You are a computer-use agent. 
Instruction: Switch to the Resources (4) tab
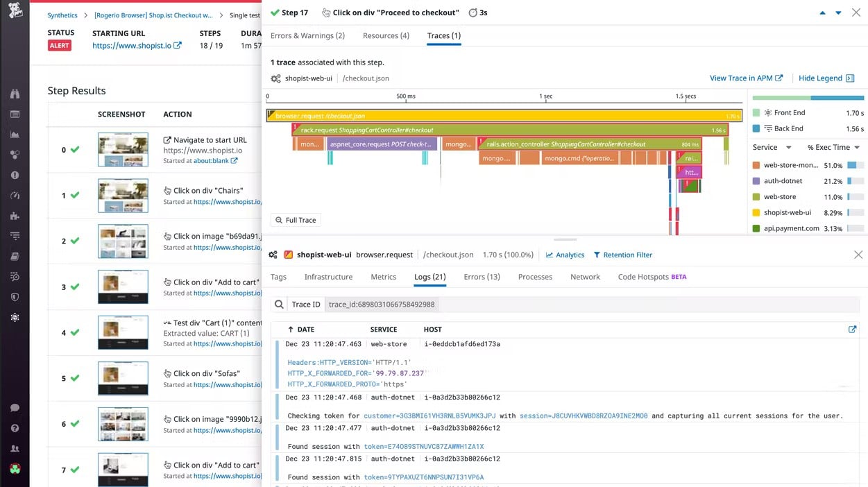[386, 35]
